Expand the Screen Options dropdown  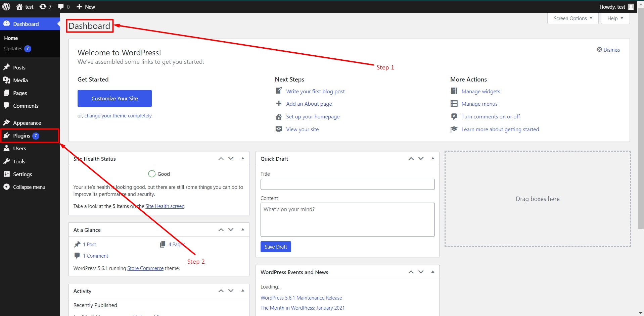coord(573,18)
